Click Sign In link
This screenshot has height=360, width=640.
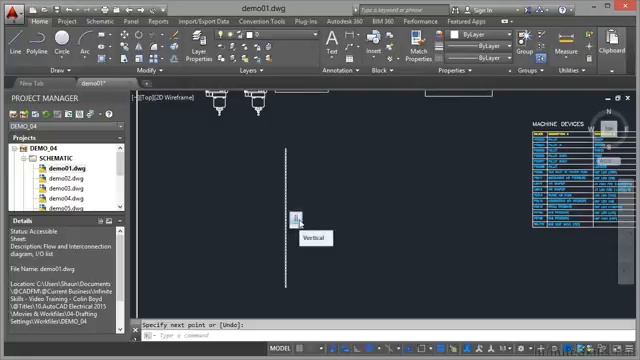point(483,10)
